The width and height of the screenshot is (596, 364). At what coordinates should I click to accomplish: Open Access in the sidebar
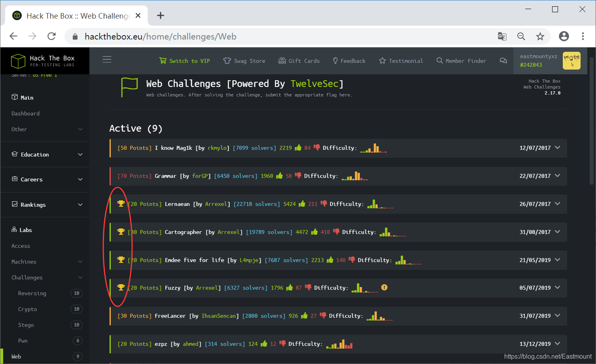point(21,246)
